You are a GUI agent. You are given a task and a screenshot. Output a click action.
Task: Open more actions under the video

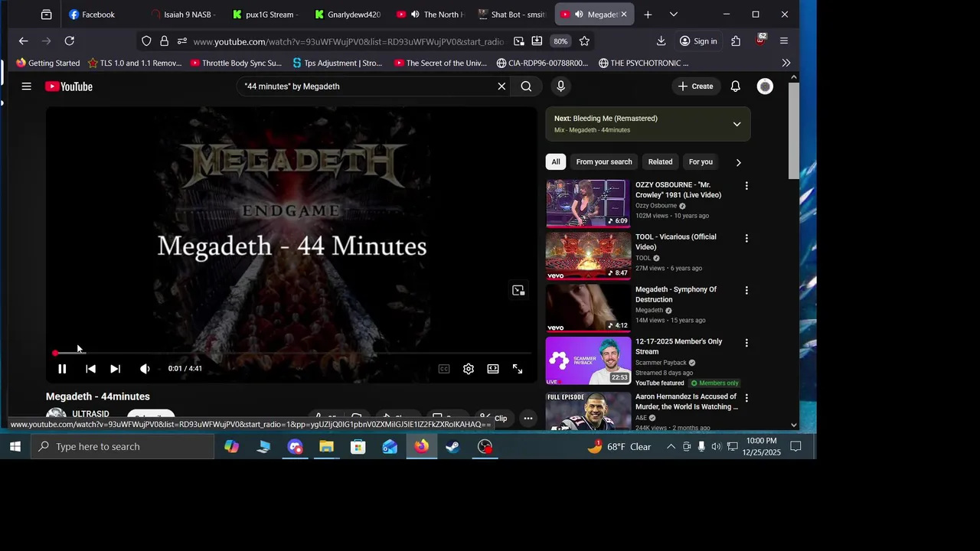coord(528,419)
